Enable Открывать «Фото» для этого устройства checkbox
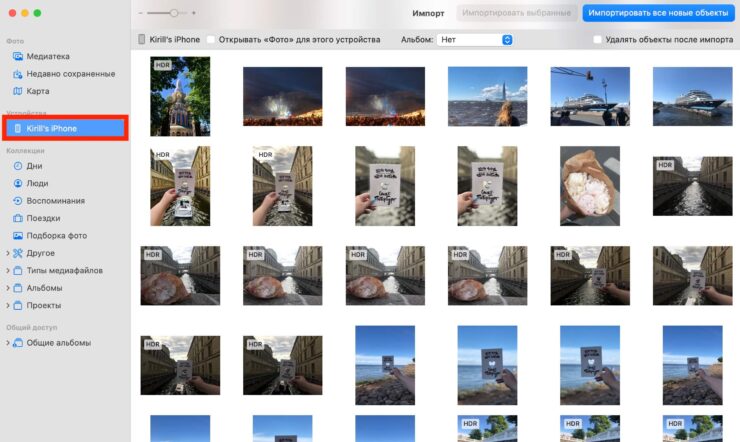 (210, 40)
